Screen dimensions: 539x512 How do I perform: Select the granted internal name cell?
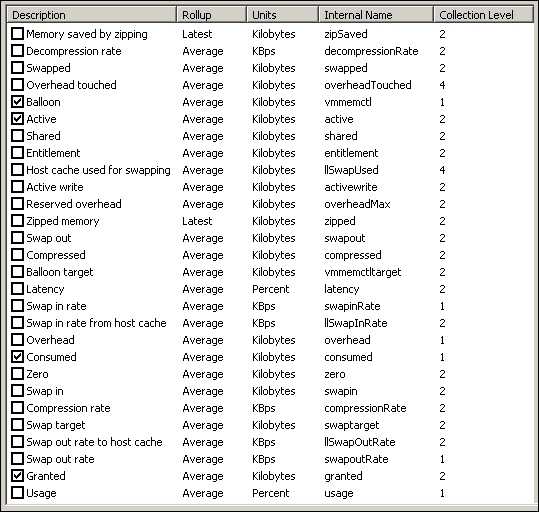tap(343, 476)
